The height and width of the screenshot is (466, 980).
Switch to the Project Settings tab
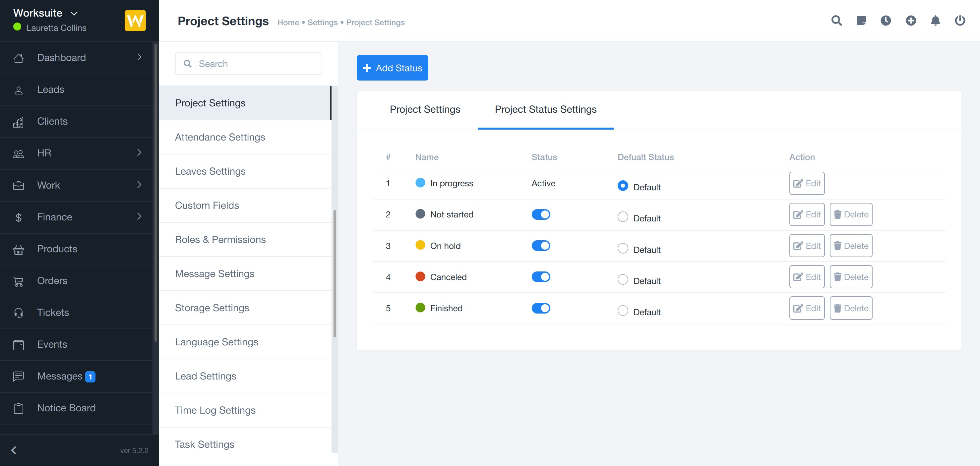(425, 110)
